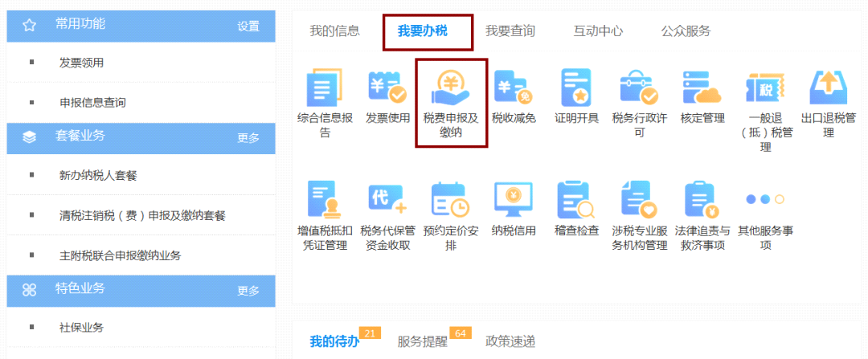Screen dimensions: 868x359
Task: Open 稽查检查 icon
Action: tap(576, 200)
